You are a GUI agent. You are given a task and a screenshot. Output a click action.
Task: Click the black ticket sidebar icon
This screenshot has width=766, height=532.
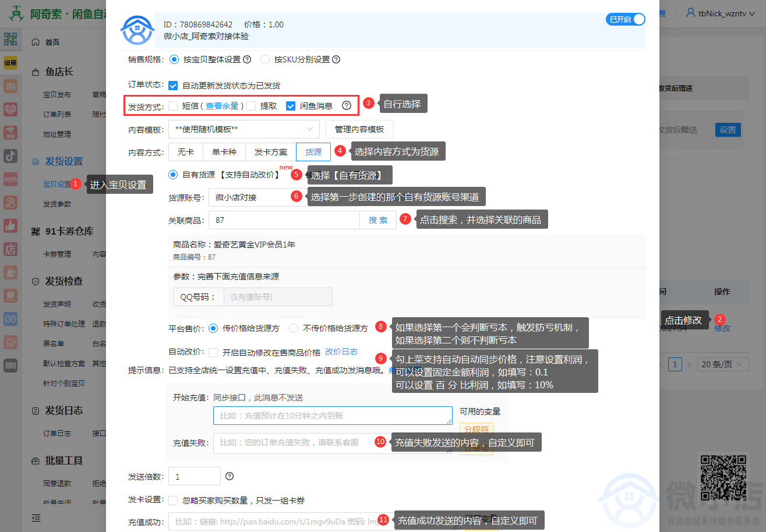point(10,366)
